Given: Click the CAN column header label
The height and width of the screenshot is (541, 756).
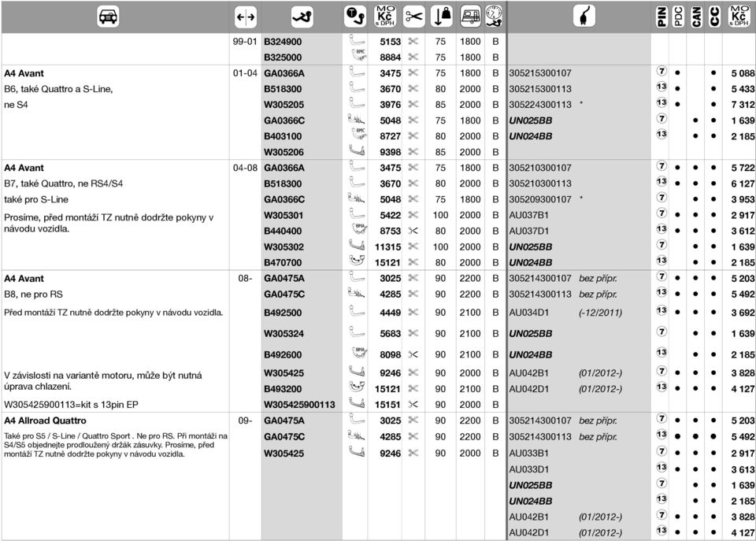Looking at the screenshot, I should (697, 17).
